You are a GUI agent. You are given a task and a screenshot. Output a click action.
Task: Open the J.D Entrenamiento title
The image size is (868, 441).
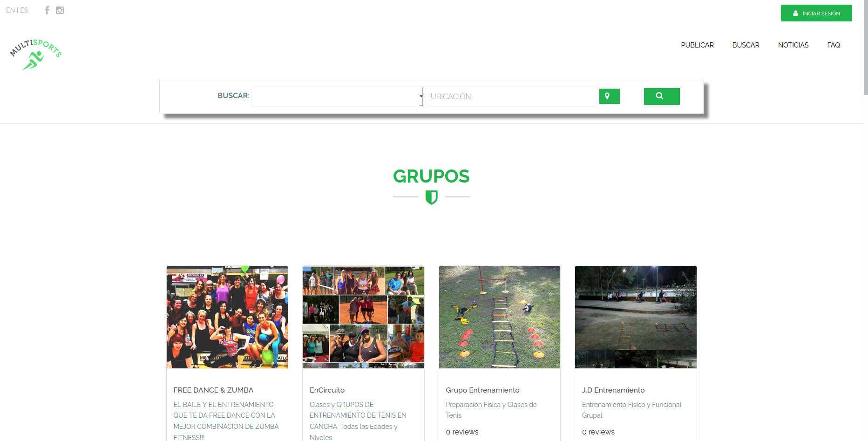point(613,390)
